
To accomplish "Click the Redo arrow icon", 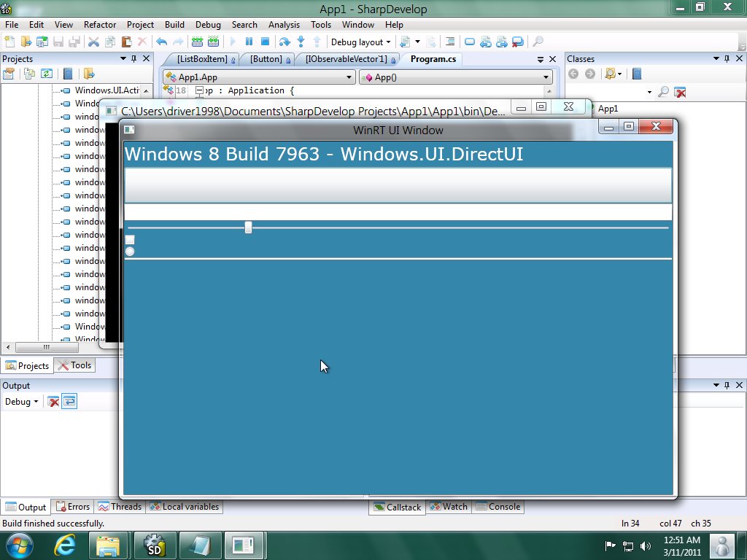I will click(x=178, y=42).
